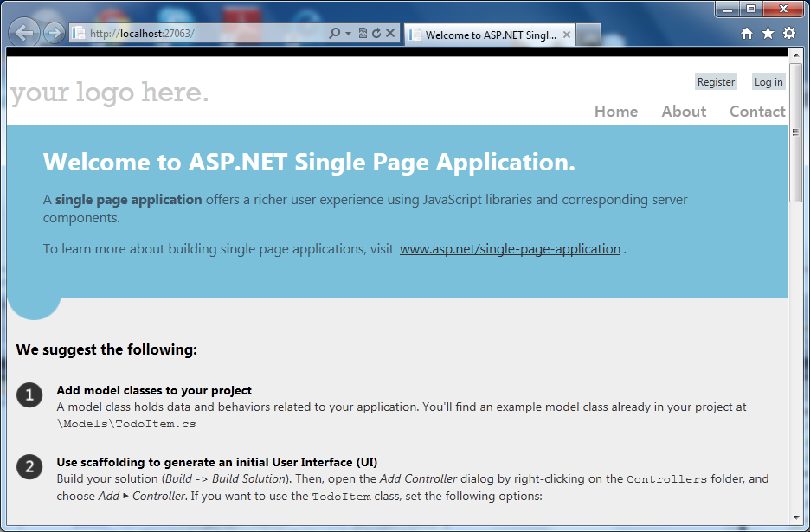The height and width of the screenshot is (532, 810).
Task: Click the bold 'single page application' text
Action: tap(129, 200)
